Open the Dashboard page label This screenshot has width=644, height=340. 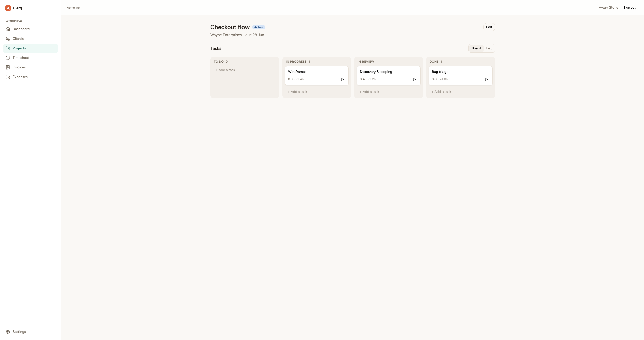point(21,29)
